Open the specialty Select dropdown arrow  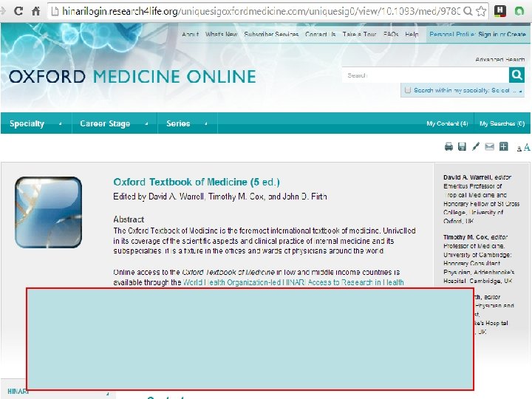click(x=520, y=91)
